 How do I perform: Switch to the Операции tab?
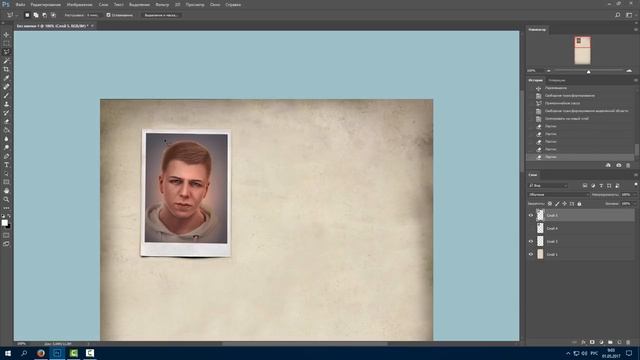click(x=557, y=80)
